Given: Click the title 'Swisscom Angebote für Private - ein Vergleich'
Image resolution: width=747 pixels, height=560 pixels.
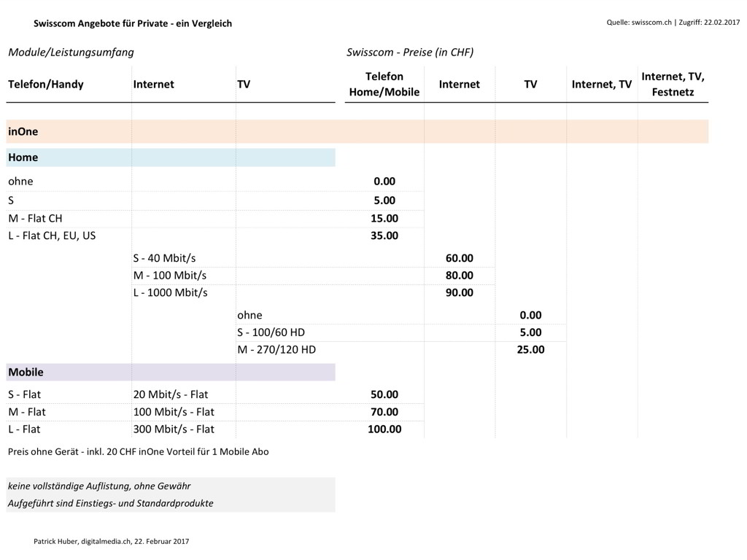Looking at the screenshot, I should (x=133, y=23).
